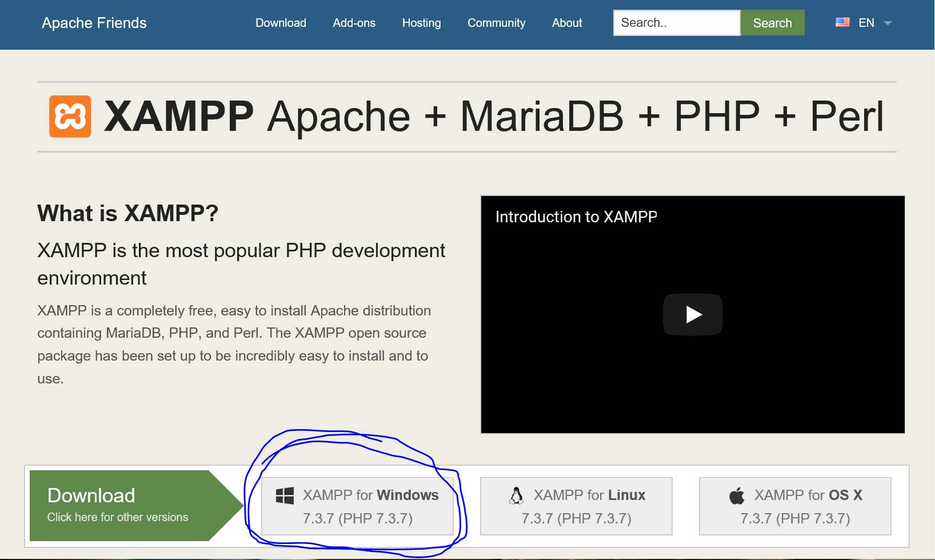This screenshot has width=935, height=560.
Task: Click the orange XAMPP logo icon
Action: (70, 117)
